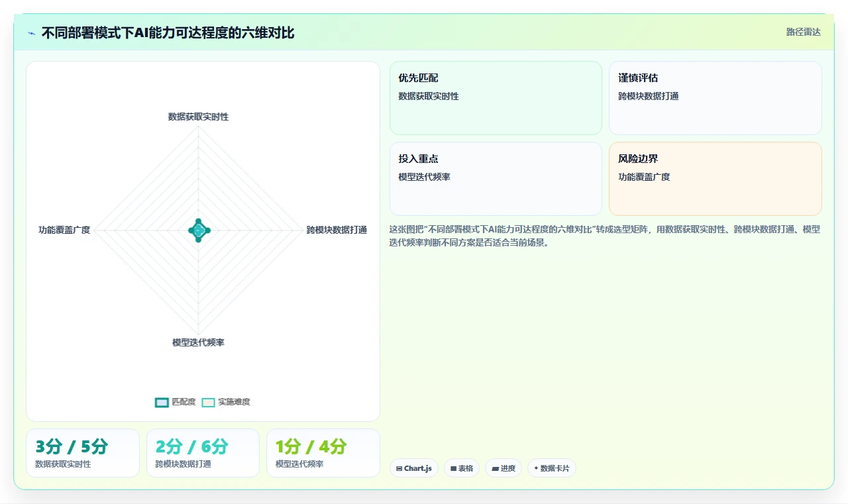The image size is (848, 504).
Task: Click 跨模块数据打通 inside the 谨慎评估 card
Action: pos(649,96)
